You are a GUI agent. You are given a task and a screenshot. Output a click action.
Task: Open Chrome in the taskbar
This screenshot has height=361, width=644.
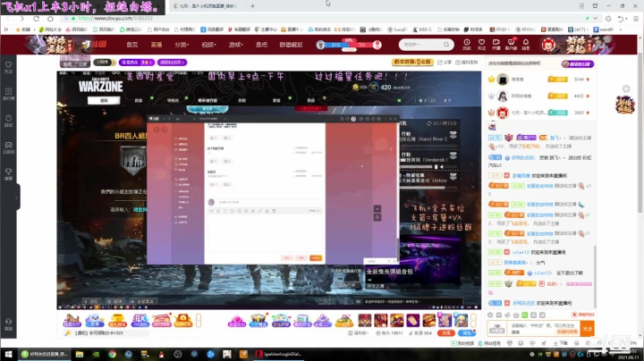[x=112, y=354]
